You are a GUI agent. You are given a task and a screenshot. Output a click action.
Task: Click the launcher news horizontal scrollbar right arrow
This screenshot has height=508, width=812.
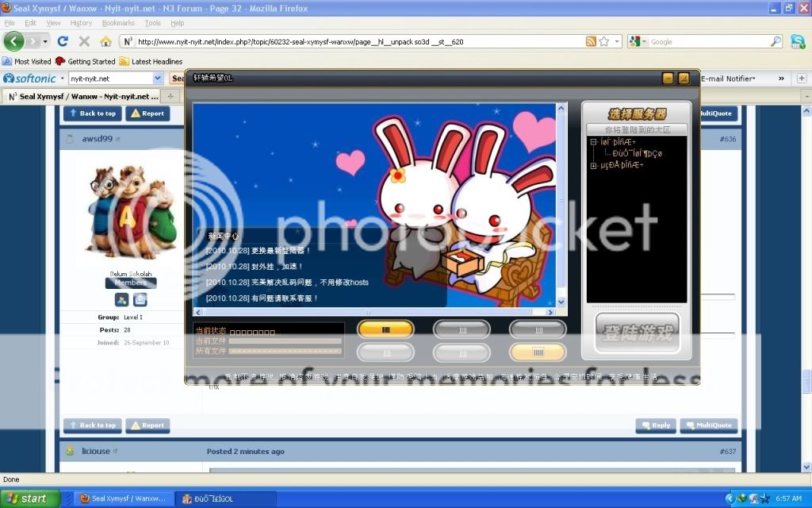pyautogui.click(x=550, y=312)
